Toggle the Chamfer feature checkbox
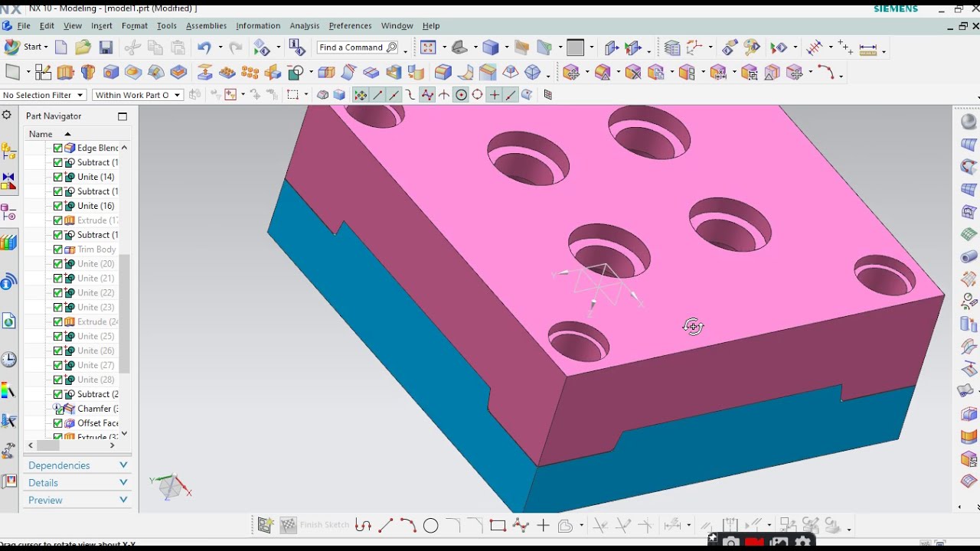Image resolution: width=980 pixels, height=551 pixels. (x=58, y=409)
